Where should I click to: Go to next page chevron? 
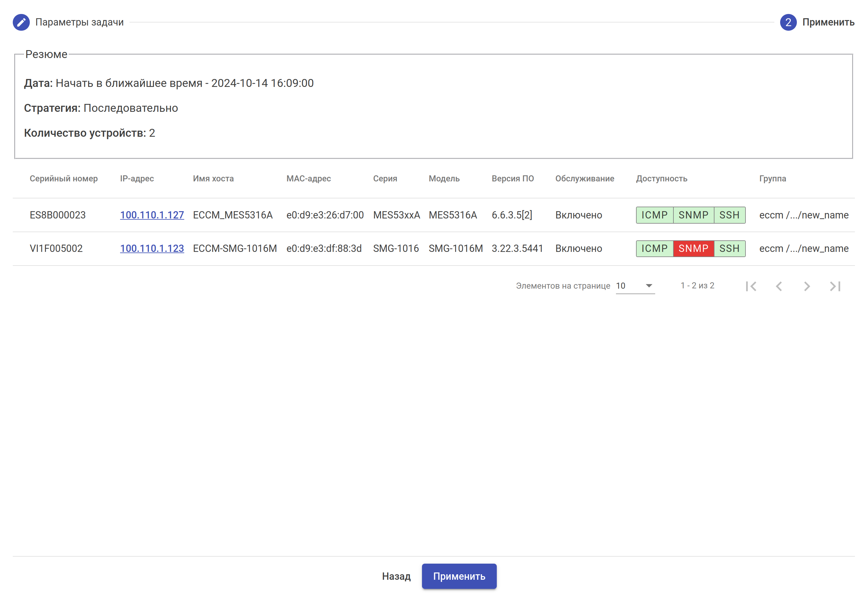(807, 286)
